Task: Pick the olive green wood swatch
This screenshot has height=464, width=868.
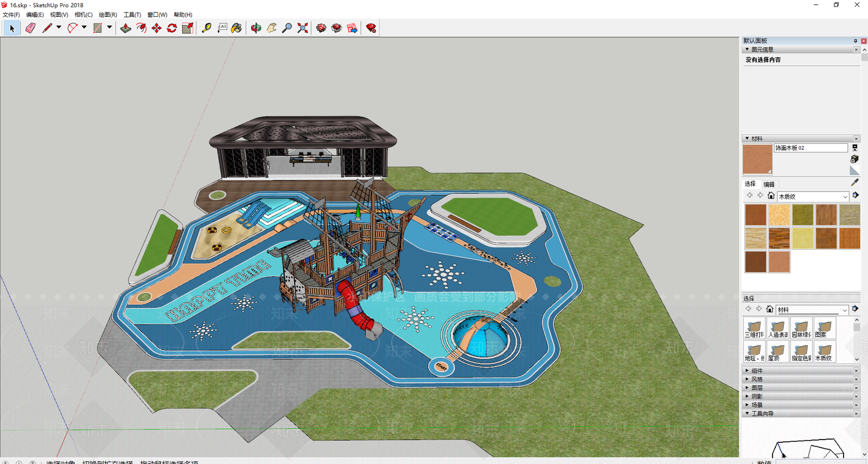Action: pyautogui.click(x=803, y=215)
